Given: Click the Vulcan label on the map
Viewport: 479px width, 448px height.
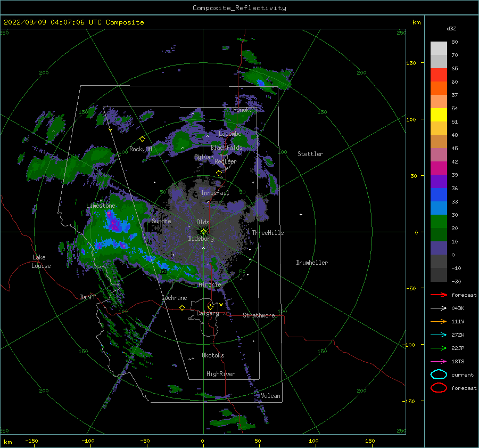Looking at the screenshot, I should (270, 396).
